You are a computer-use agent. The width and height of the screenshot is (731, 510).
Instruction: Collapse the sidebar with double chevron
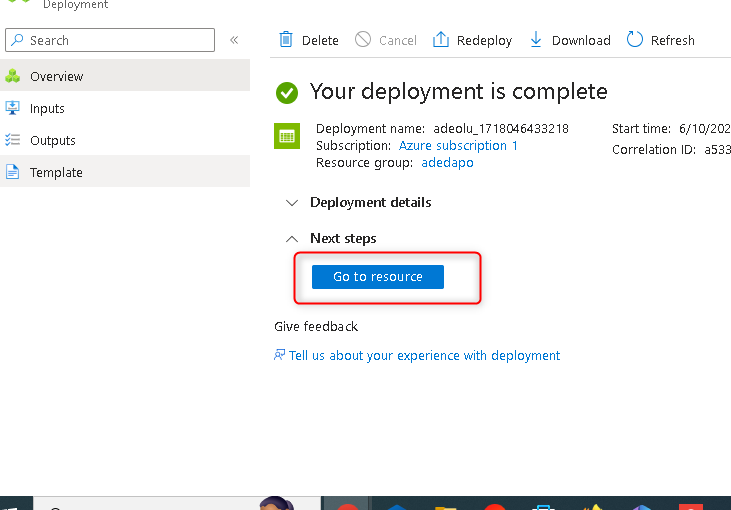coord(234,40)
